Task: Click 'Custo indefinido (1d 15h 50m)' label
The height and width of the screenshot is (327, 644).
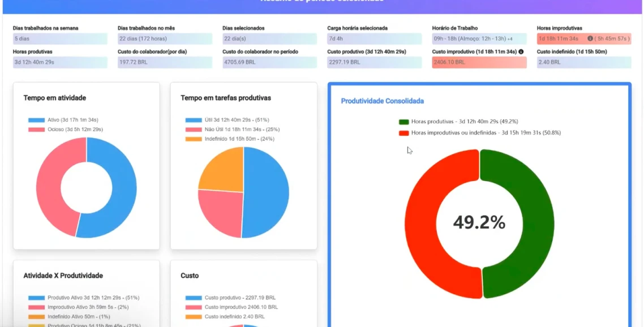Action: (x=572, y=51)
